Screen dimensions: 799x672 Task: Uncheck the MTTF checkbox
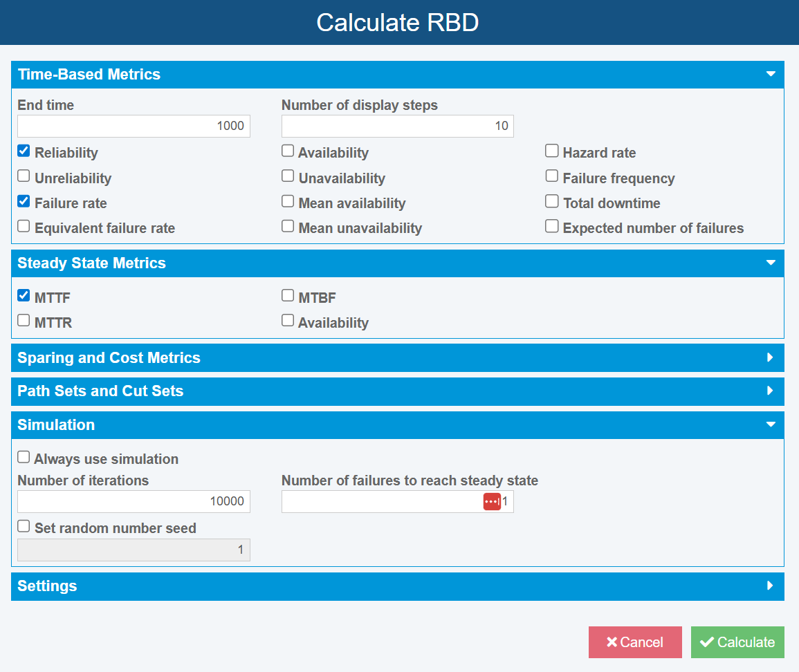(23, 295)
